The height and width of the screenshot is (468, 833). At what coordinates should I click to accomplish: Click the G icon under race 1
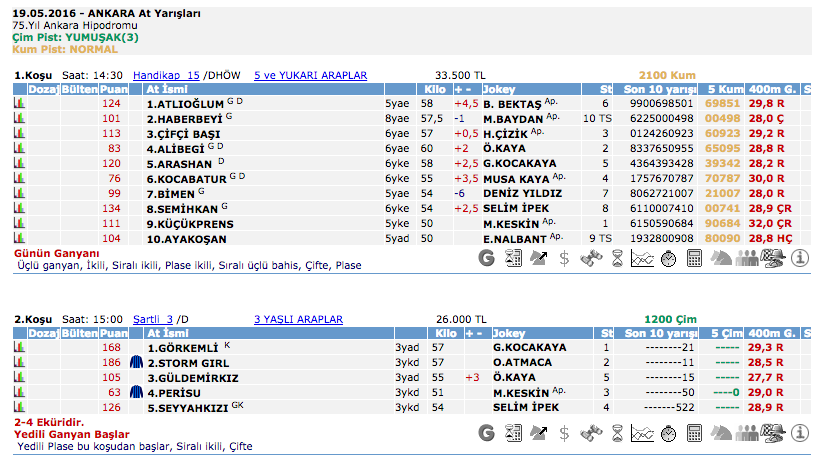487,258
